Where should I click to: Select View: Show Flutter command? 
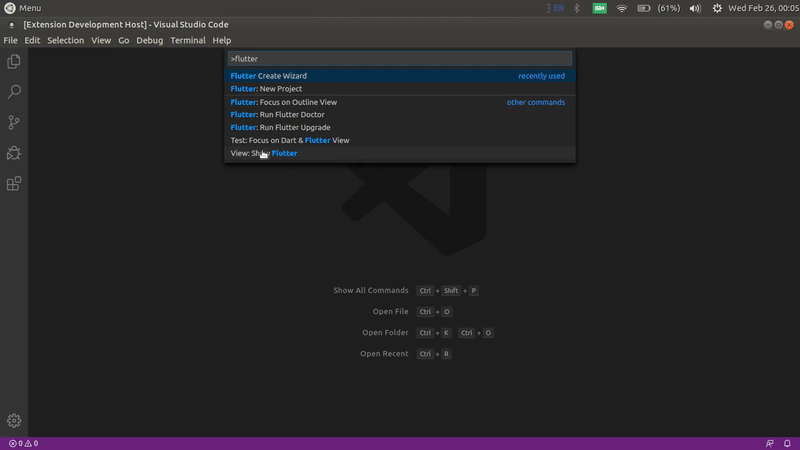tap(399, 153)
